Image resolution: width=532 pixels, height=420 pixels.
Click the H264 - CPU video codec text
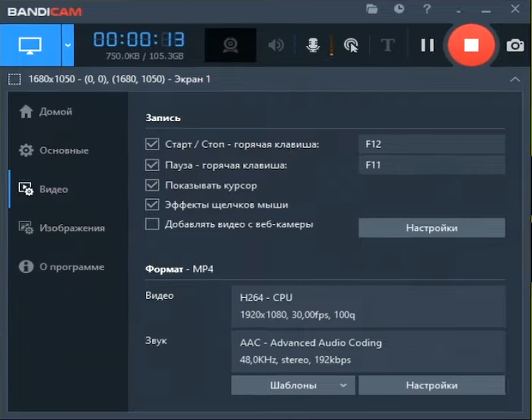click(266, 298)
